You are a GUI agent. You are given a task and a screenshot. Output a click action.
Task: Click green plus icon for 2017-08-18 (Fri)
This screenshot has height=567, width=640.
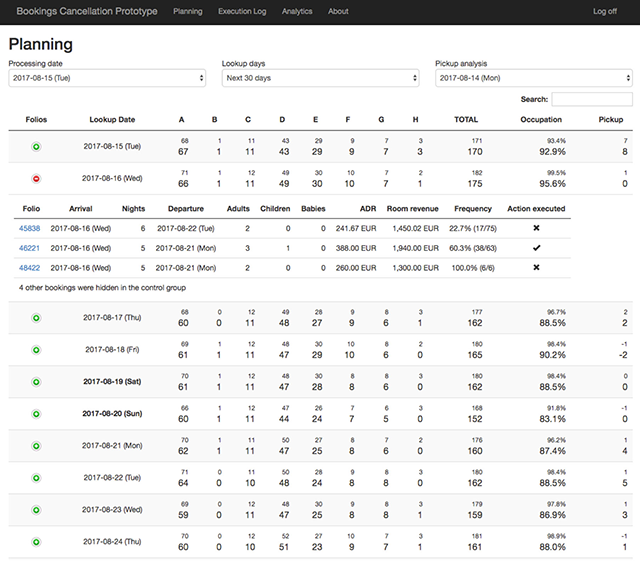[36, 350]
